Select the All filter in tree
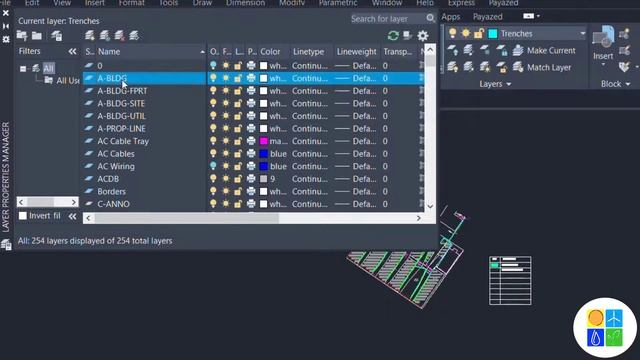This screenshot has height=360, width=640. (48, 68)
